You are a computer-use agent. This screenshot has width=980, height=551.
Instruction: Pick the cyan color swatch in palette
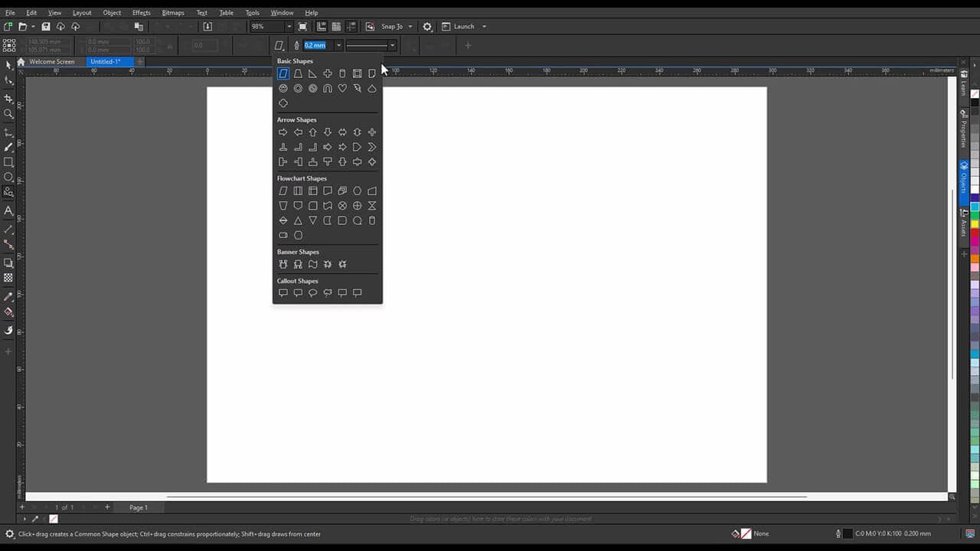tap(975, 207)
